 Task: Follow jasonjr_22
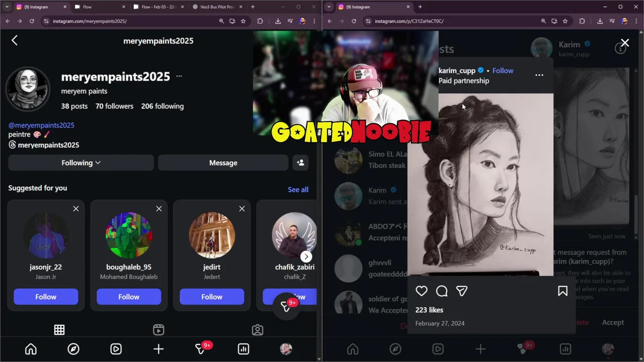[x=46, y=297]
